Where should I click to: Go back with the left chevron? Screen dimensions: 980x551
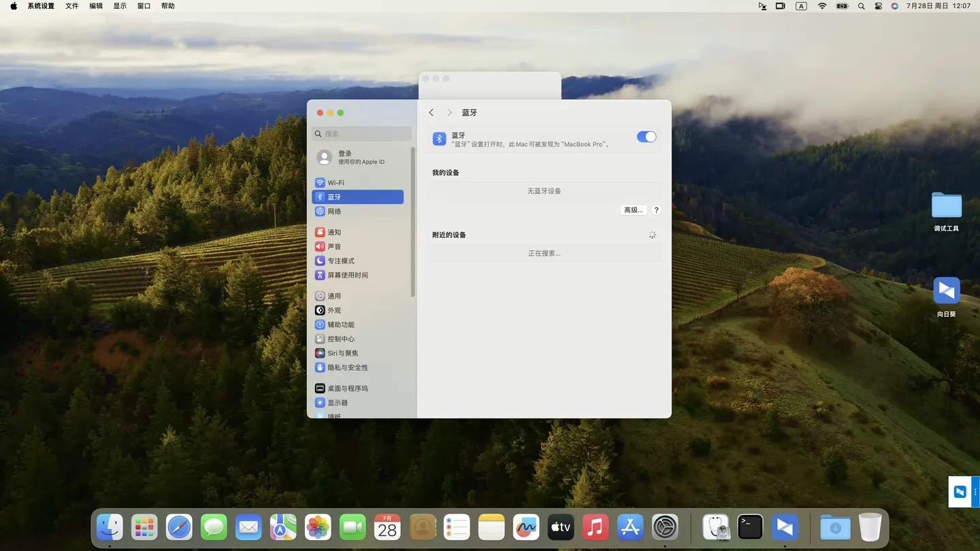coord(431,112)
